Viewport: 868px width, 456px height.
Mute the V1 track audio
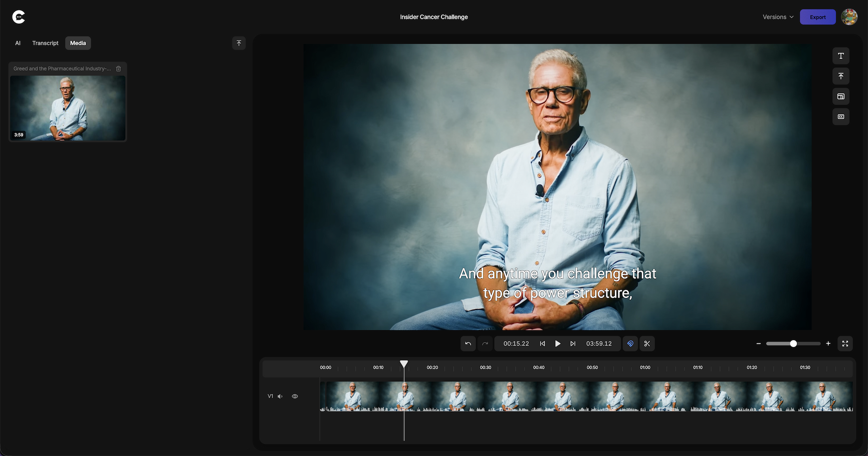click(280, 396)
